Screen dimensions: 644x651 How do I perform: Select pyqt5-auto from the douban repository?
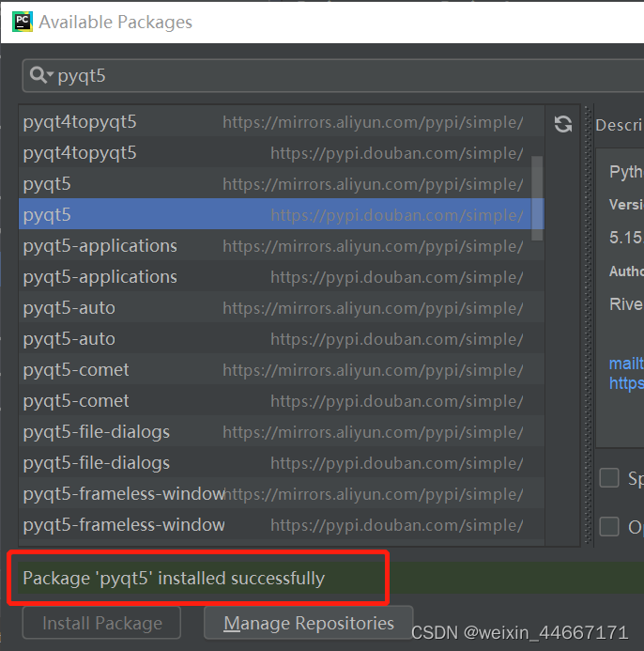tap(282, 338)
